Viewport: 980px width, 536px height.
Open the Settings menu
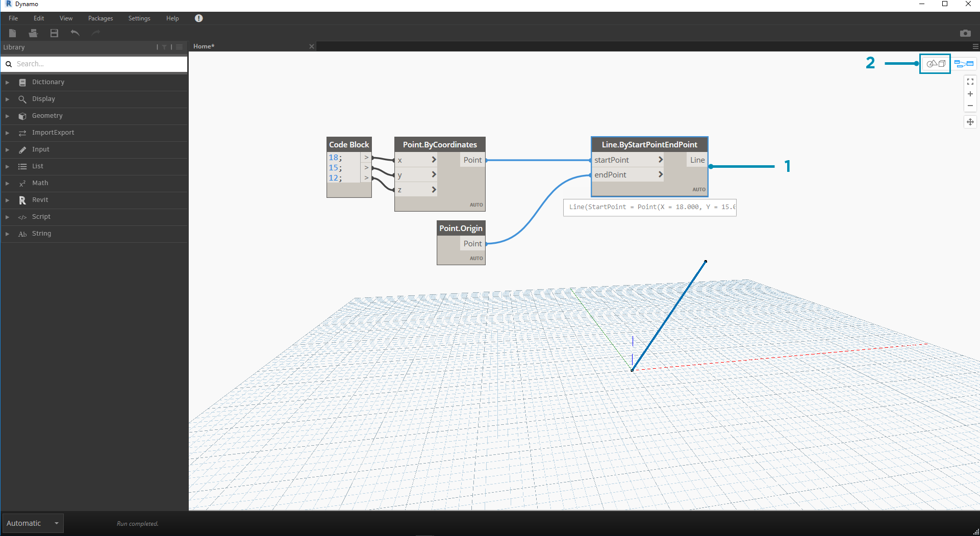[139, 18]
